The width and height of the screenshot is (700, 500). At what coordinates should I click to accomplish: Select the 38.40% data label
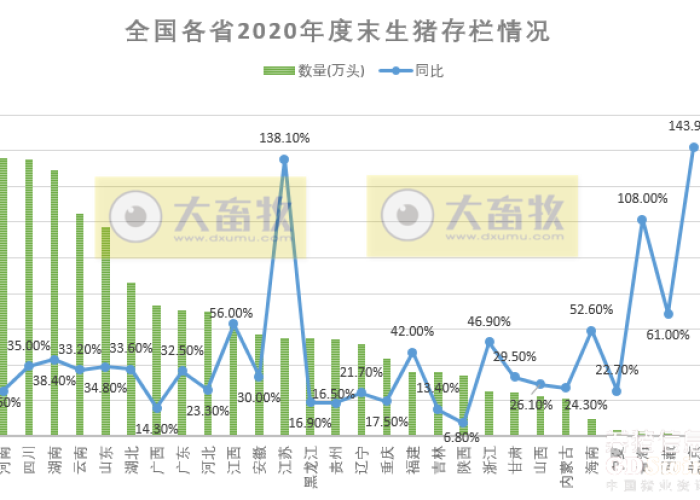(x=54, y=380)
